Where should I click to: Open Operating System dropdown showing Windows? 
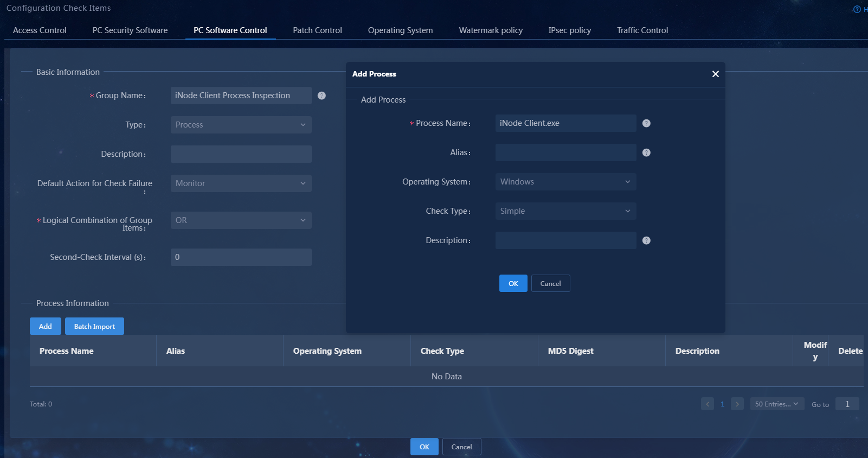coord(566,182)
